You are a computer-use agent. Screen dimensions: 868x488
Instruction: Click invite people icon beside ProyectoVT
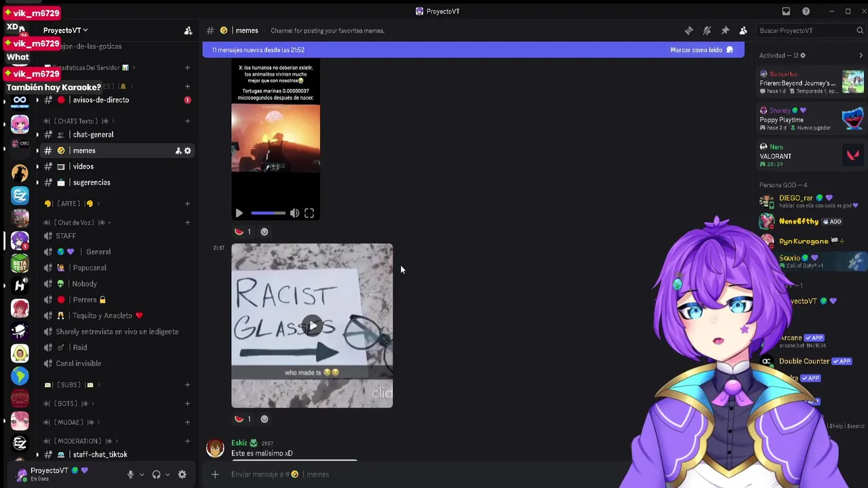pos(188,30)
